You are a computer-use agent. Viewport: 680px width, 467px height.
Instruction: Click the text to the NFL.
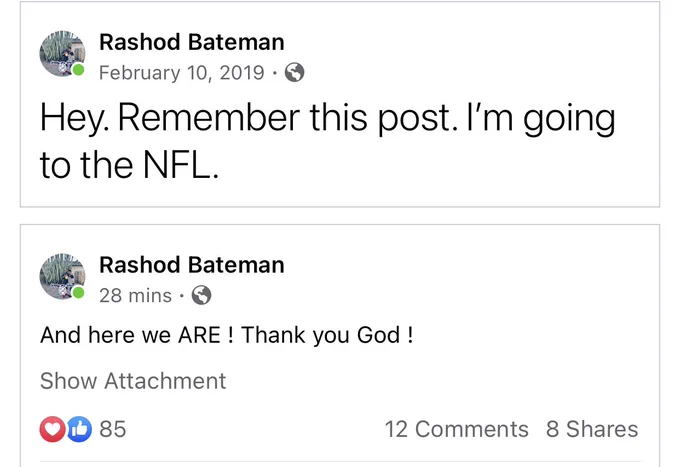tap(129, 165)
